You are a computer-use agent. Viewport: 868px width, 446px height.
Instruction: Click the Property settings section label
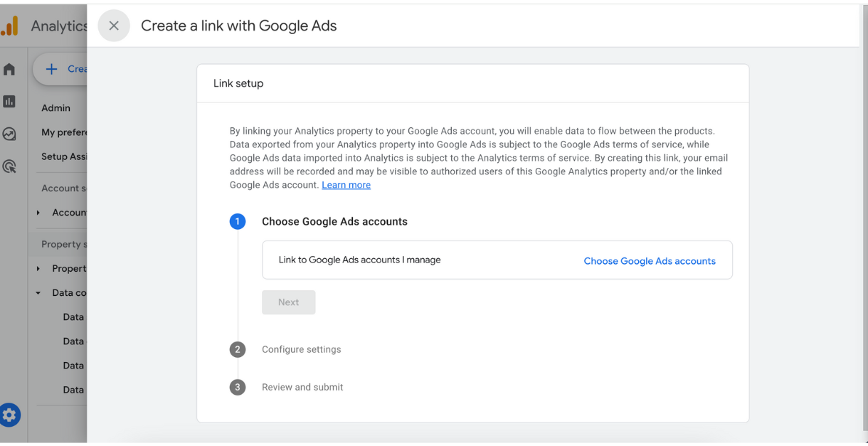[64, 244]
